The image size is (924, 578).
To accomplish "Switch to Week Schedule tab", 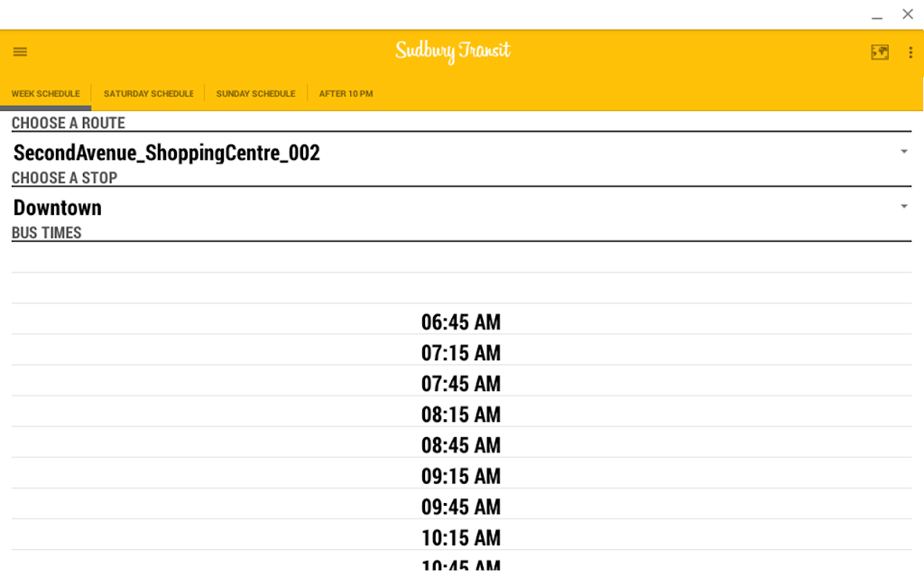I will (x=45, y=94).
